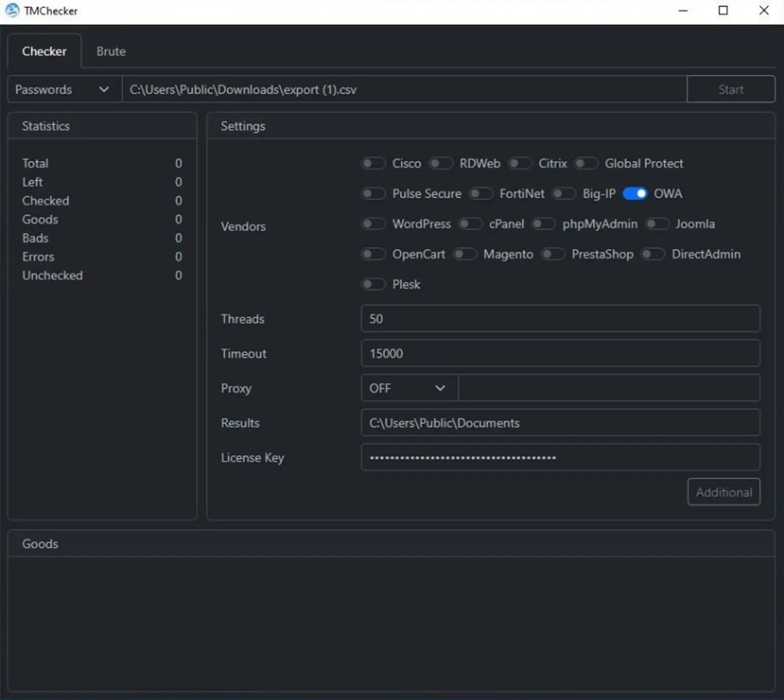Enable the Global Protect vendor
This screenshot has width=784, height=700.
coord(586,163)
